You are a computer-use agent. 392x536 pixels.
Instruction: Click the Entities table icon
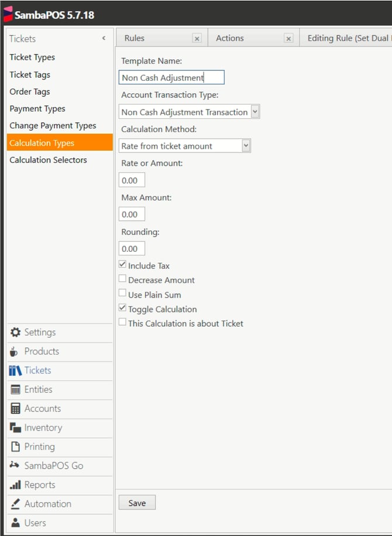pyautogui.click(x=15, y=390)
